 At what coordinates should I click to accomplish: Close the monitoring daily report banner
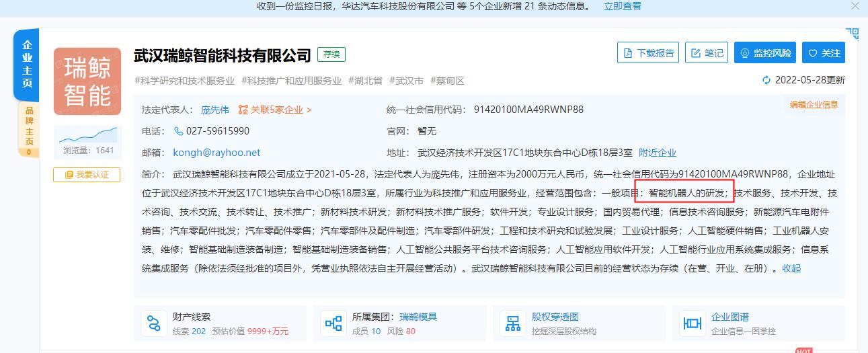coord(855,6)
